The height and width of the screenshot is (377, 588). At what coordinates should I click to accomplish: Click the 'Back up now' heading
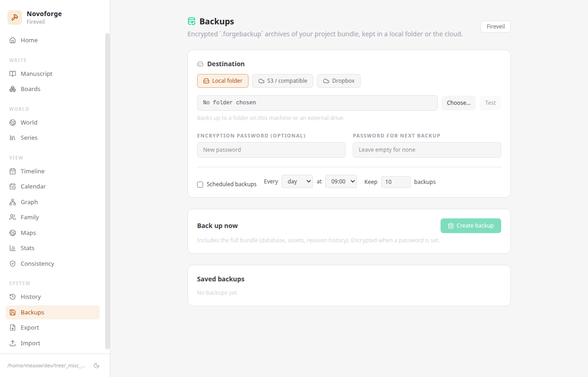tap(217, 226)
